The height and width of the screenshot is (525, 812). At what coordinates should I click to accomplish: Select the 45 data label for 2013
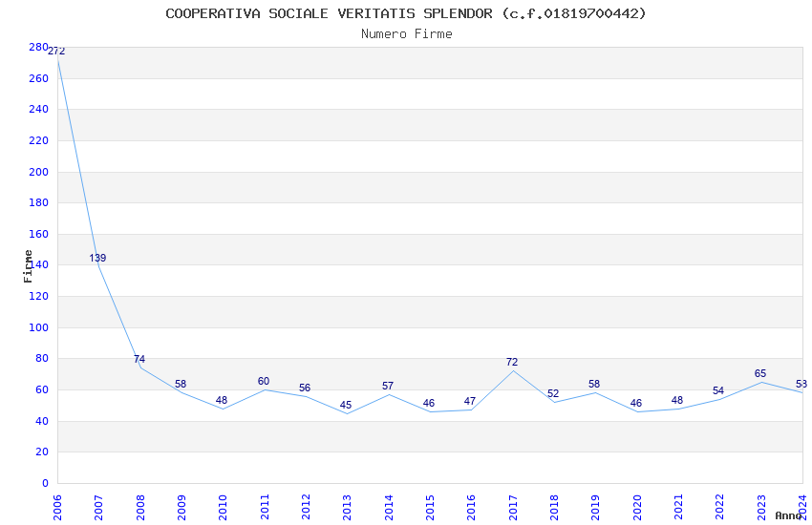pos(346,406)
